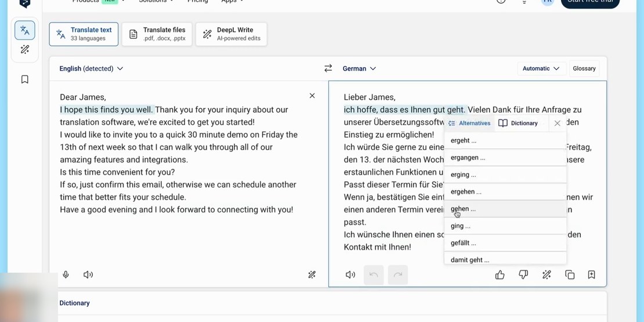Choose the alternative 'gefällt ...'
Image resolution: width=644 pixels, height=322 pixels.
tap(505, 243)
